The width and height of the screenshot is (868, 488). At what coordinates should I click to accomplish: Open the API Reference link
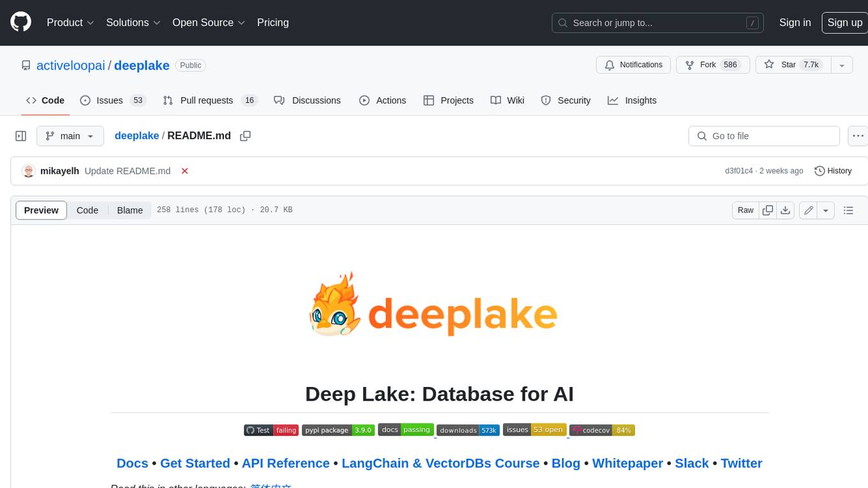(285, 463)
